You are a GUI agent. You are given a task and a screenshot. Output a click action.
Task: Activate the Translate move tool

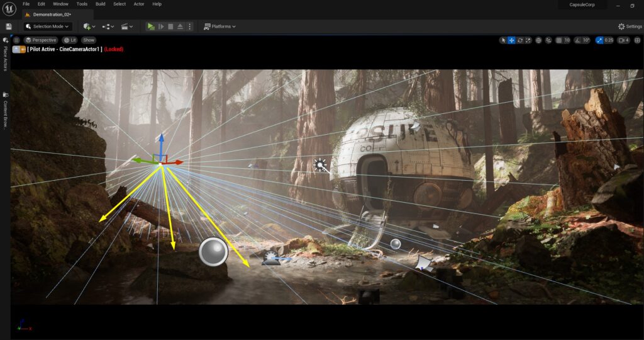point(511,40)
